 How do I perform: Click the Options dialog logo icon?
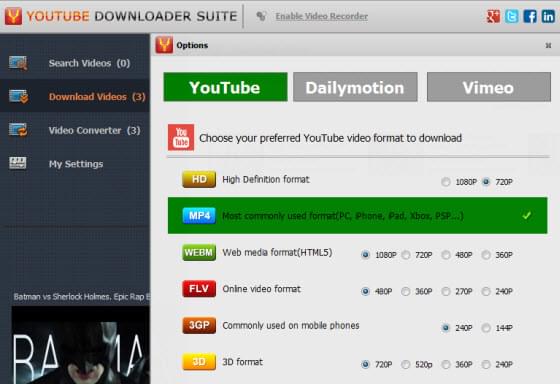[164, 45]
